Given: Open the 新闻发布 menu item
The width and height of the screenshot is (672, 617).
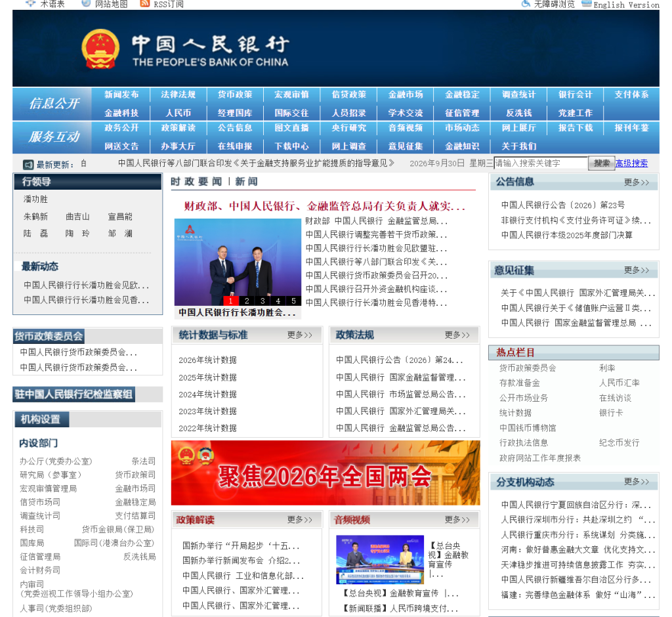Looking at the screenshot, I should pos(121,95).
